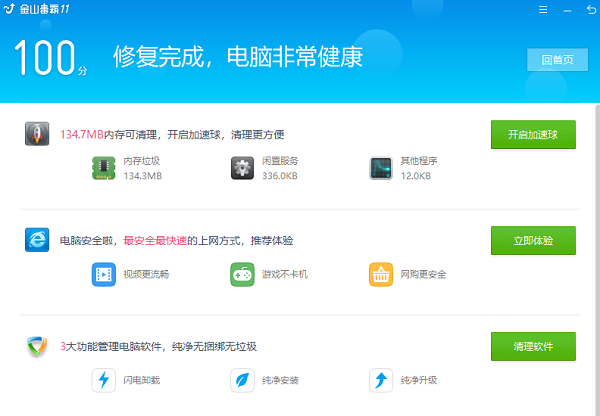Open the hamburger main menu
600x416 pixels.
coord(543,10)
